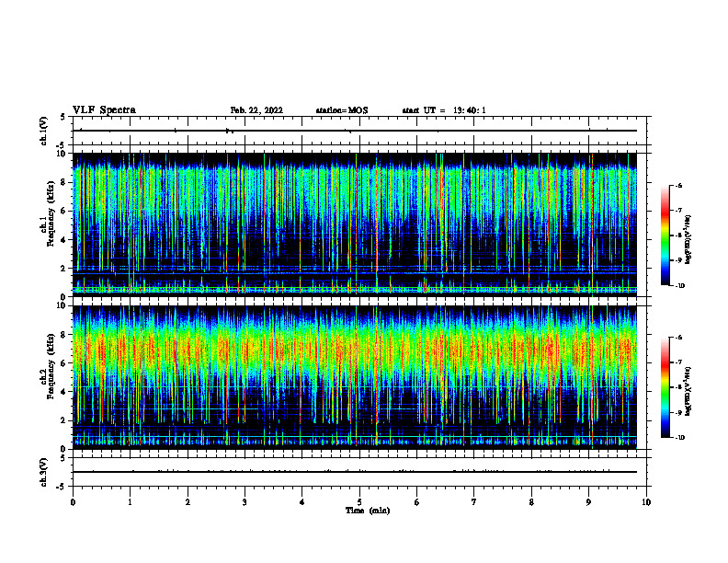Click the "start UT = 13:40: 1" text
Image resolution: width=728 pixels, height=563 pixels.
pos(444,110)
